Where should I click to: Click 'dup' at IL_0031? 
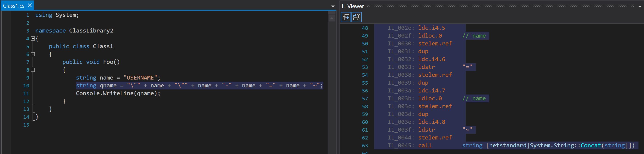423,51
